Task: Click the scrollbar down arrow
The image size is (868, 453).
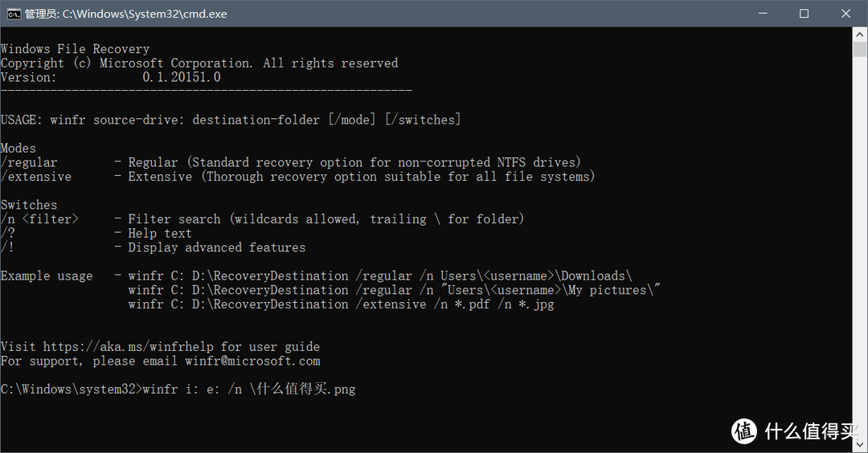Action: click(860, 445)
